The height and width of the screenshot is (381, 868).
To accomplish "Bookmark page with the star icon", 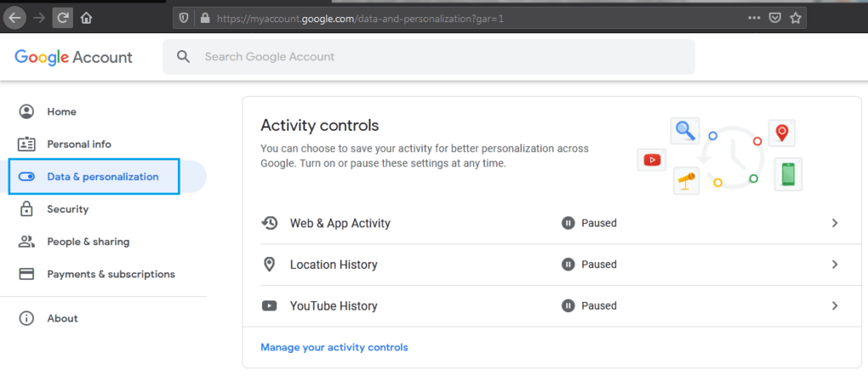I will 795,17.
